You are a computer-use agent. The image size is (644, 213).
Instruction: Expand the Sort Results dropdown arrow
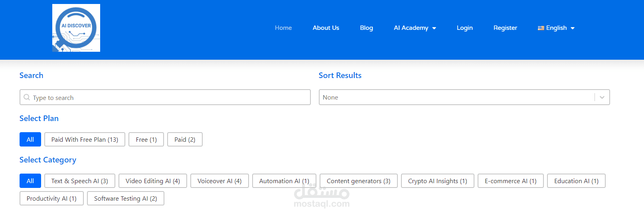pyautogui.click(x=602, y=97)
